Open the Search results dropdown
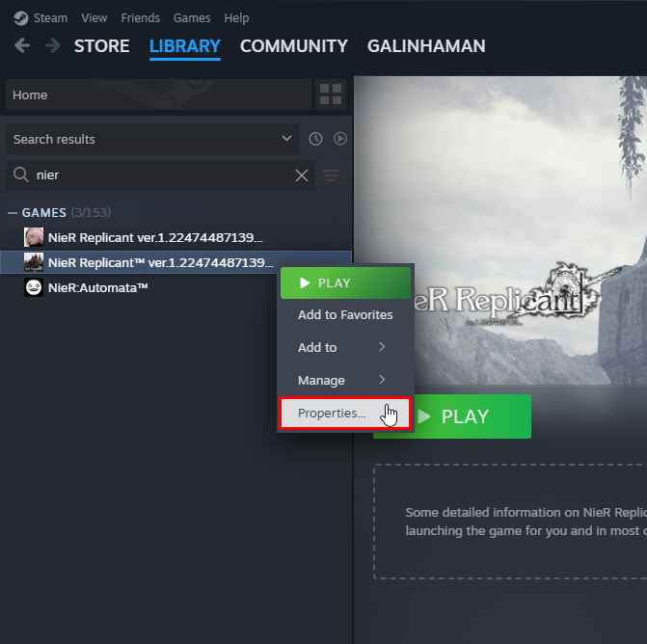This screenshot has width=647, height=644. point(152,139)
